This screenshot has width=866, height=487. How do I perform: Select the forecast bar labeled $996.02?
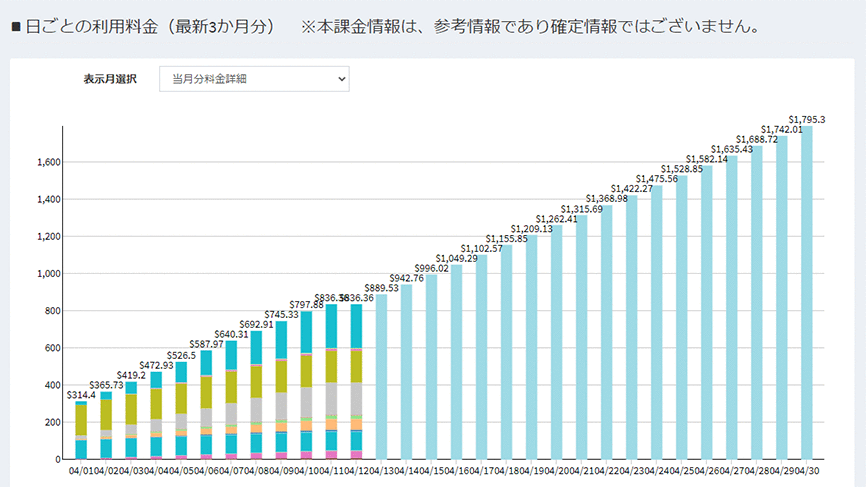[431, 366]
